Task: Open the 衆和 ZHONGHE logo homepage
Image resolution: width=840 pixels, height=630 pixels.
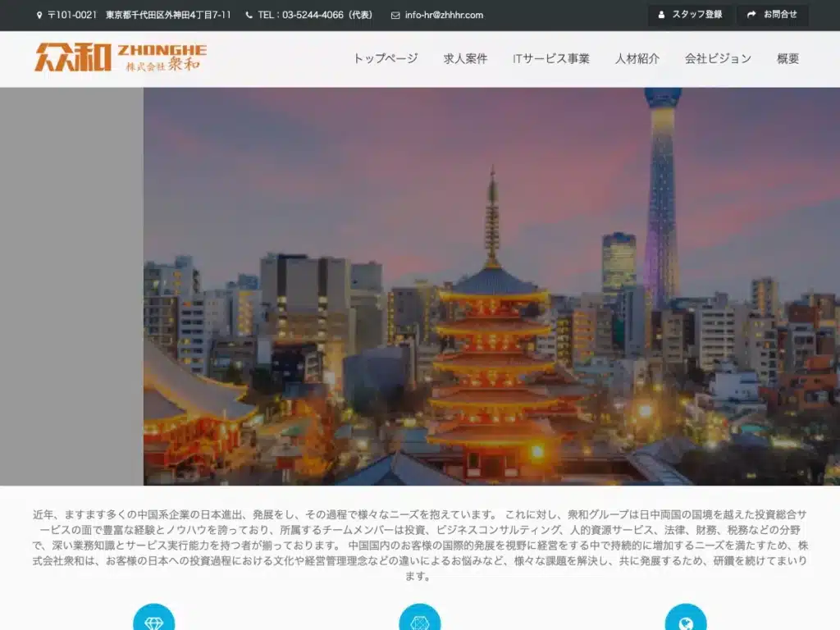Action: pos(121,57)
